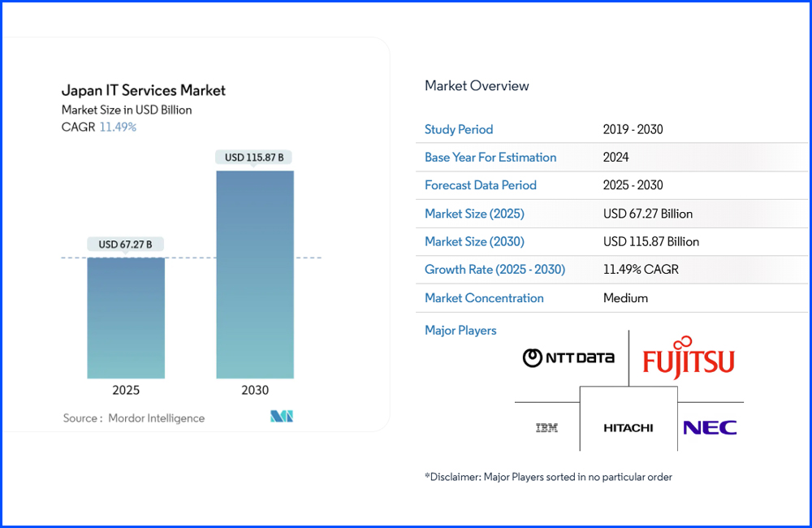The width and height of the screenshot is (812, 528).
Task: Select the Market Overview heading
Action: [477, 85]
